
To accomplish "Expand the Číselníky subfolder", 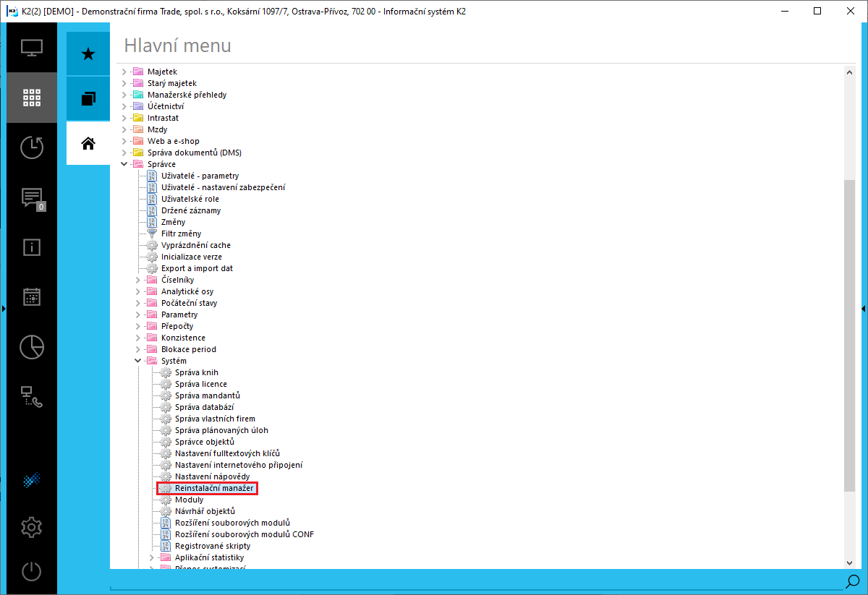I will [137, 280].
